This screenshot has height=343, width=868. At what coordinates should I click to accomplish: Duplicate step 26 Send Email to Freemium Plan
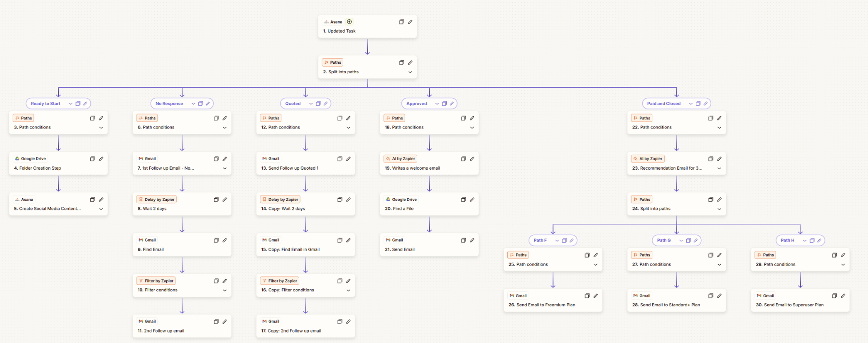click(x=587, y=296)
